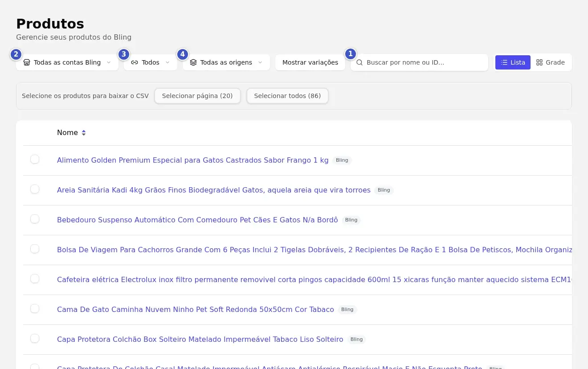Expand the Todos link filter dropdown
Viewport: 588px width, 369px height.
(x=151, y=62)
